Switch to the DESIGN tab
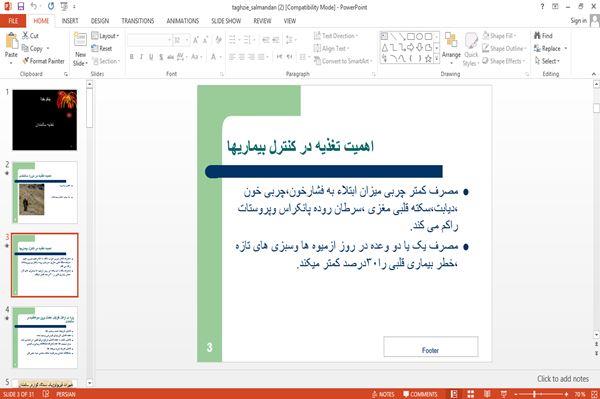Viewport: 600px width, 399px height. 100,21
